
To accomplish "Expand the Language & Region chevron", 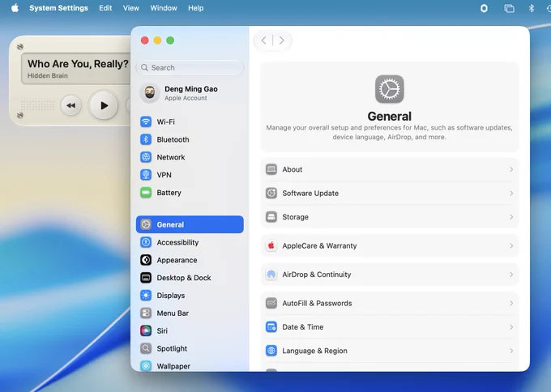I will pyautogui.click(x=511, y=351).
